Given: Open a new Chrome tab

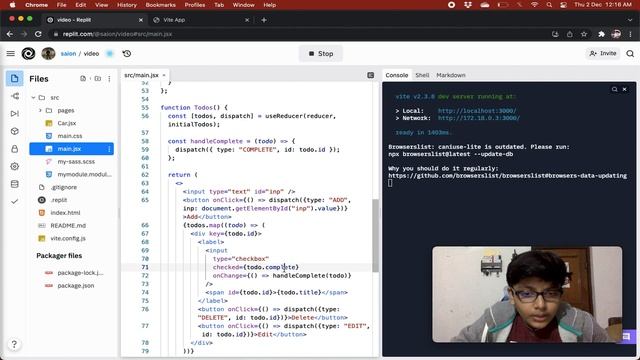Looking at the screenshot, I should [x=264, y=20].
